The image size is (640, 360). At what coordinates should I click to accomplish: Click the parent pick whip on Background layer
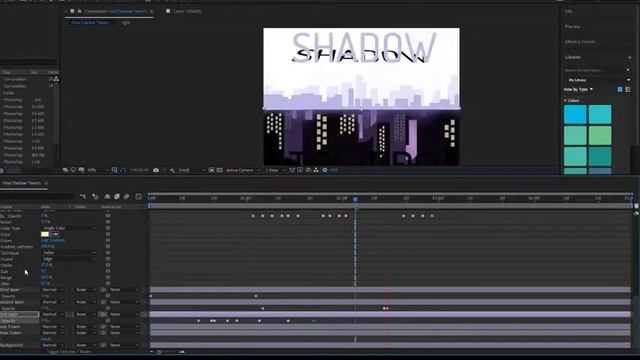tap(103, 345)
